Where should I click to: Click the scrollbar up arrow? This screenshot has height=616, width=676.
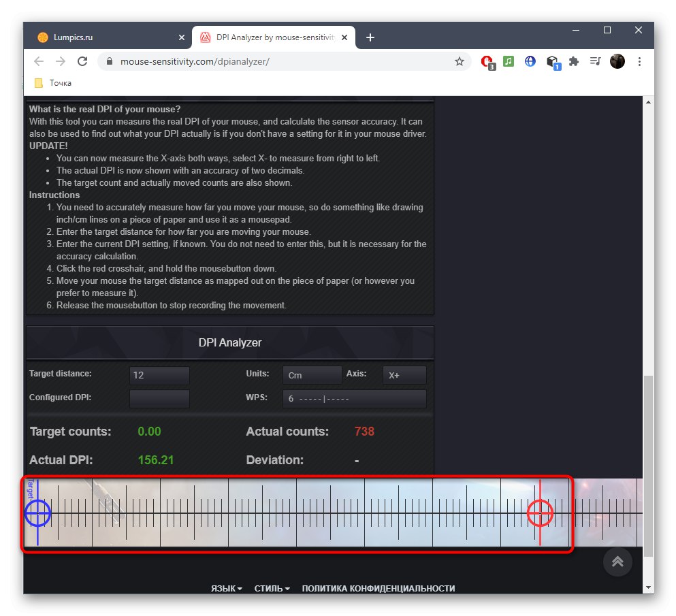tap(648, 102)
